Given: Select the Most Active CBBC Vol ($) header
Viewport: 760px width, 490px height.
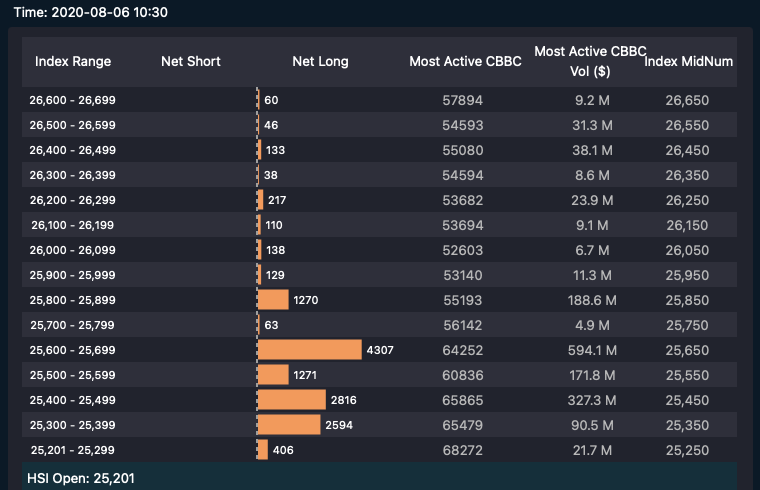Looking at the screenshot, I should click(x=590, y=62).
